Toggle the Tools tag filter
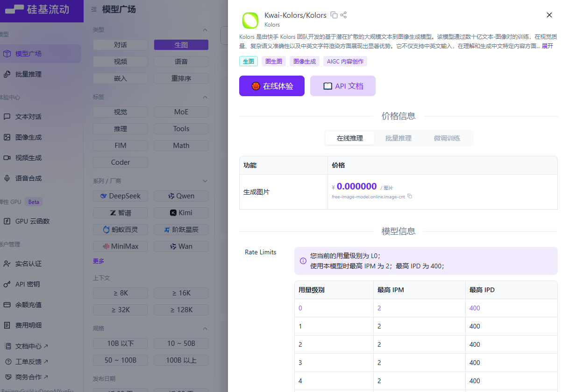This screenshot has width=569, height=392. (181, 129)
